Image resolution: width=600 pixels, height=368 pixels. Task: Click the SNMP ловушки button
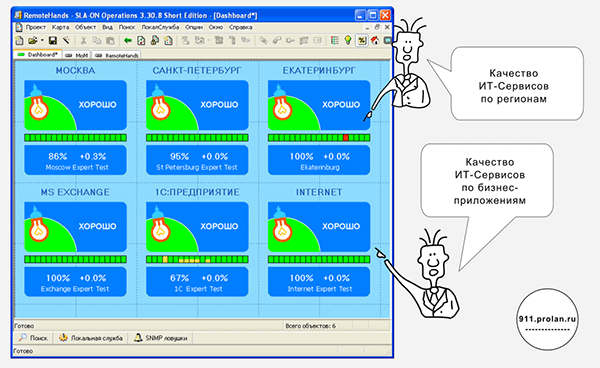[x=161, y=338]
